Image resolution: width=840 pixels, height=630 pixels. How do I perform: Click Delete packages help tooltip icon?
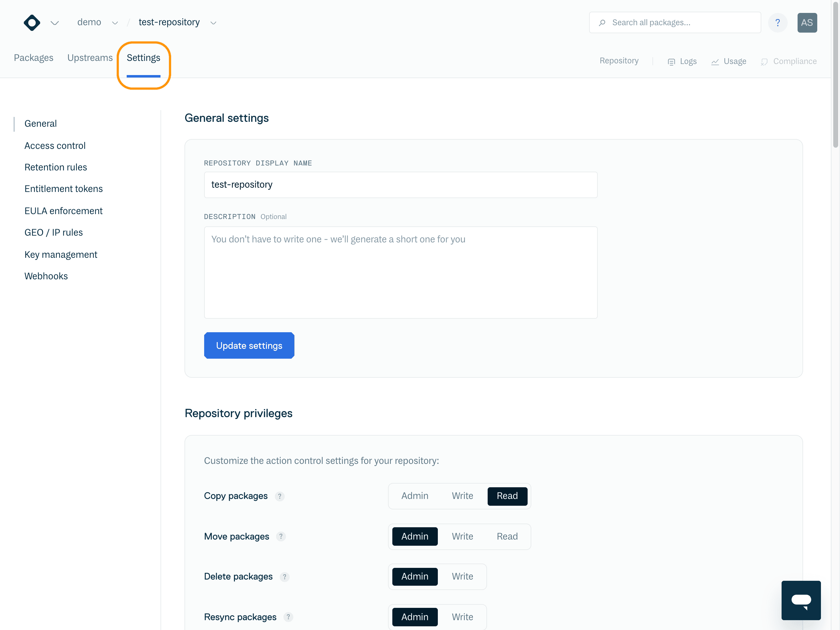(x=284, y=577)
